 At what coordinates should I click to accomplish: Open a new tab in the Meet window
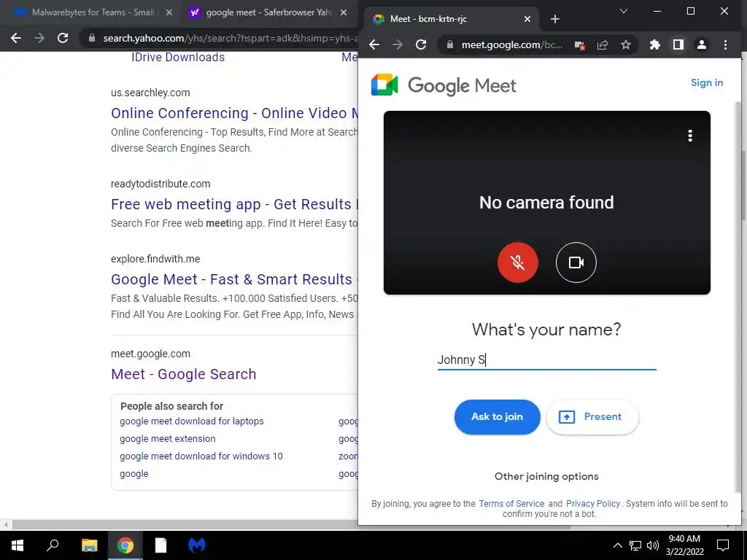tap(555, 19)
